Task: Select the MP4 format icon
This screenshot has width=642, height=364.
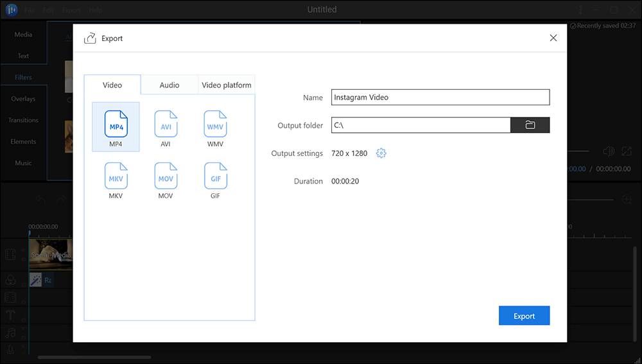Action: click(x=116, y=125)
